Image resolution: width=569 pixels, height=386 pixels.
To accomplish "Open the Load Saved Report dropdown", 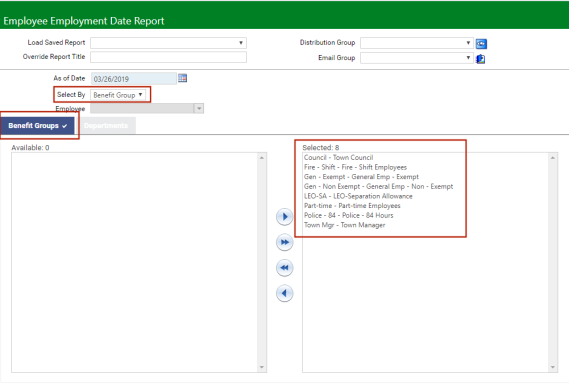I will [x=168, y=43].
